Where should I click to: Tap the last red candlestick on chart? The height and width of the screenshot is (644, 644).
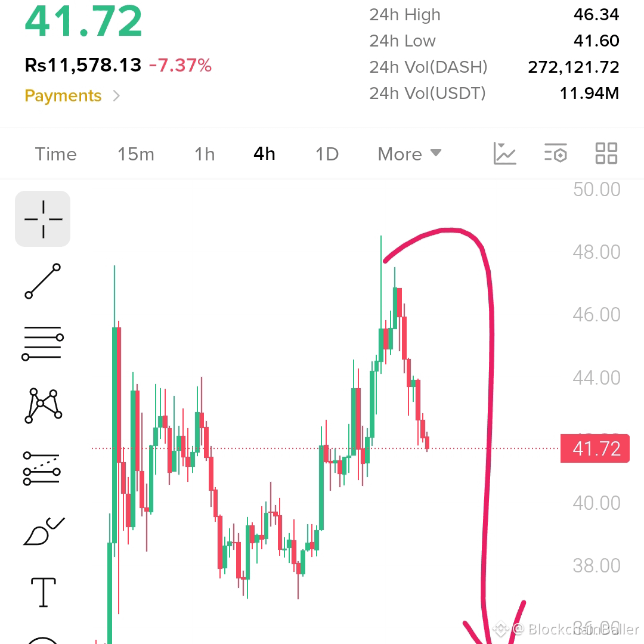click(x=427, y=442)
